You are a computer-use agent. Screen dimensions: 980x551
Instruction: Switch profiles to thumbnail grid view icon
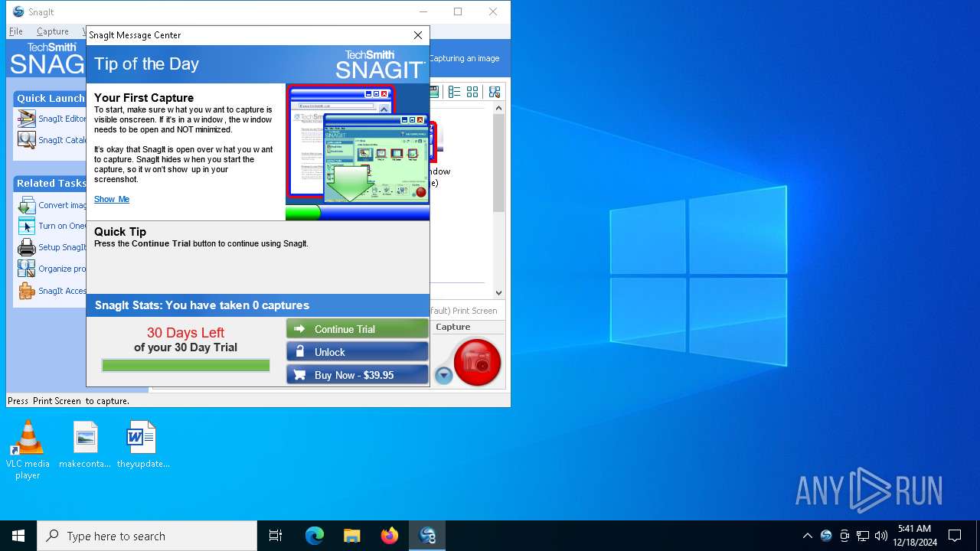[x=472, y=92]
